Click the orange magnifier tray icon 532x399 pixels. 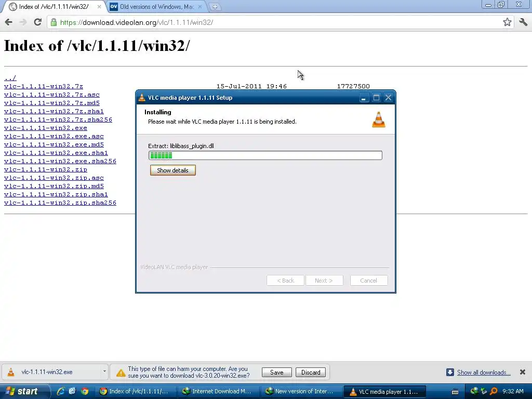494,391
